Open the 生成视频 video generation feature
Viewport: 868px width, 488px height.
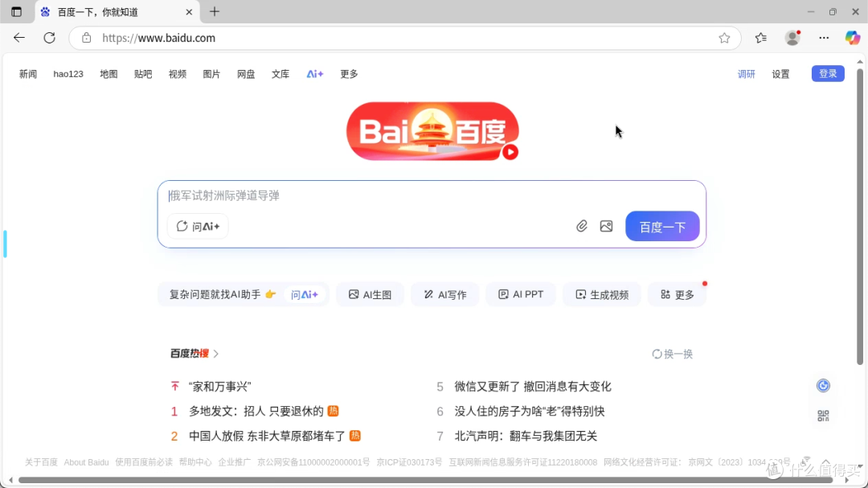click(x=601, y=294)
